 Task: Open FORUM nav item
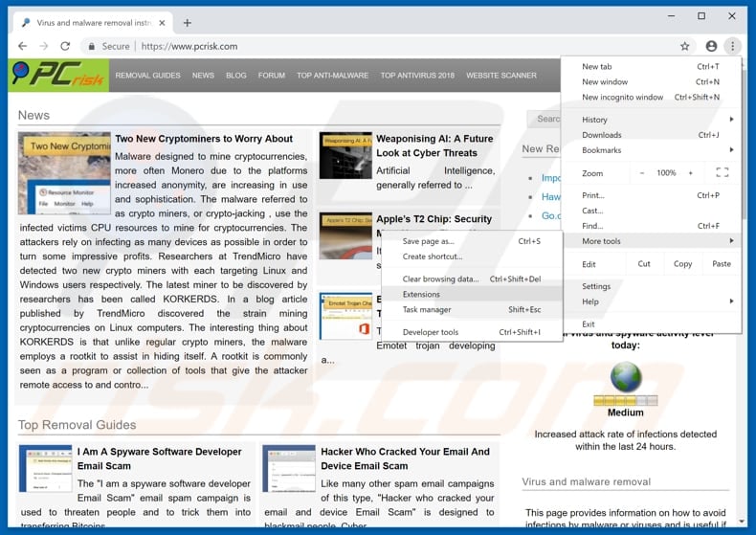pyautogui.click(x=272, y=76)
